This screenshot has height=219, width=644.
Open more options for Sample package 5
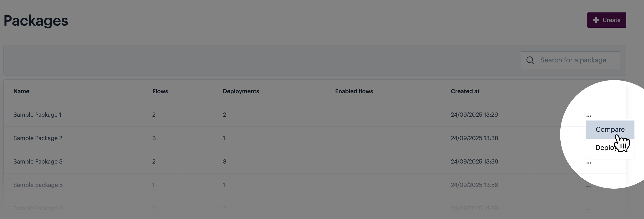pos(589,186)
